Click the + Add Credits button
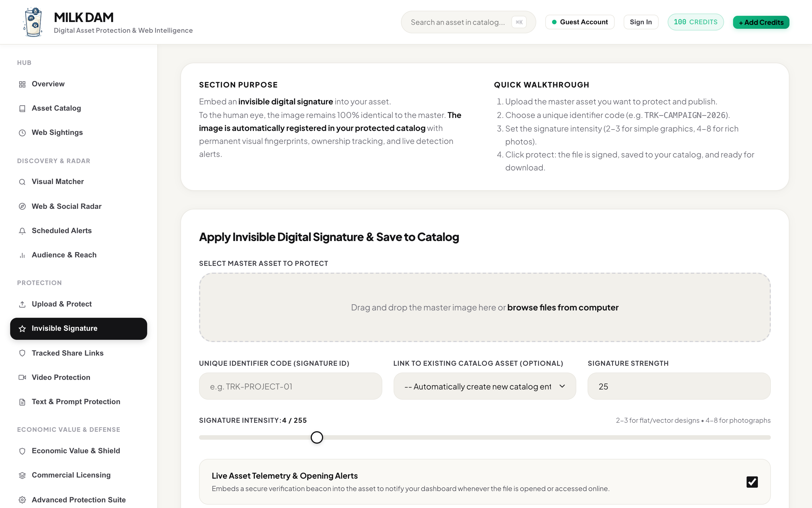Image resolution: width=812 pixels, height=508 pixels. (761, 22)
